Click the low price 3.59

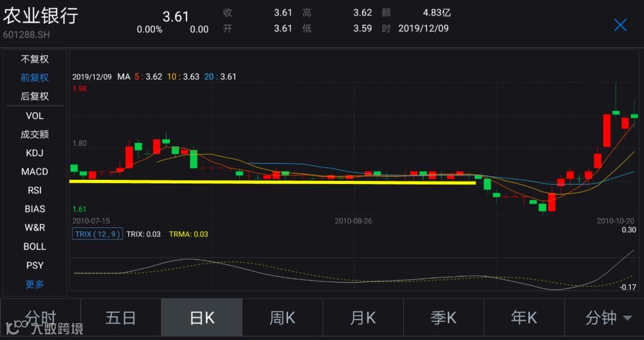(x=363, y=29)
